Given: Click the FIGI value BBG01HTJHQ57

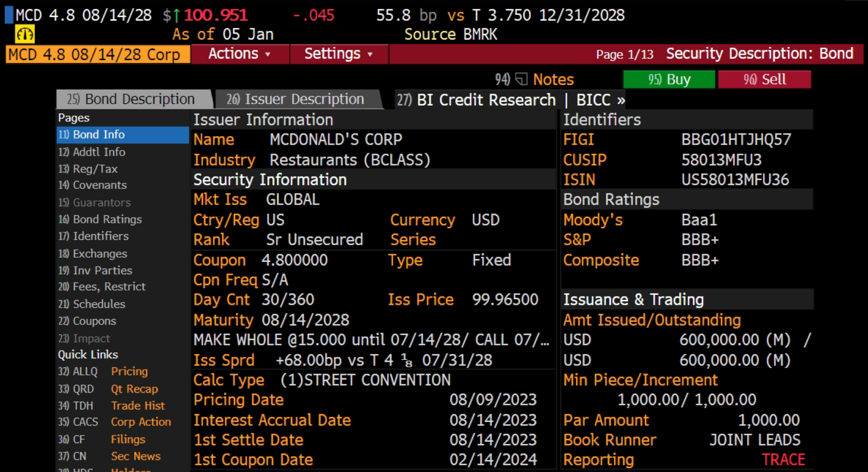Looking at the screenshot, I should [x=736, y=140].
